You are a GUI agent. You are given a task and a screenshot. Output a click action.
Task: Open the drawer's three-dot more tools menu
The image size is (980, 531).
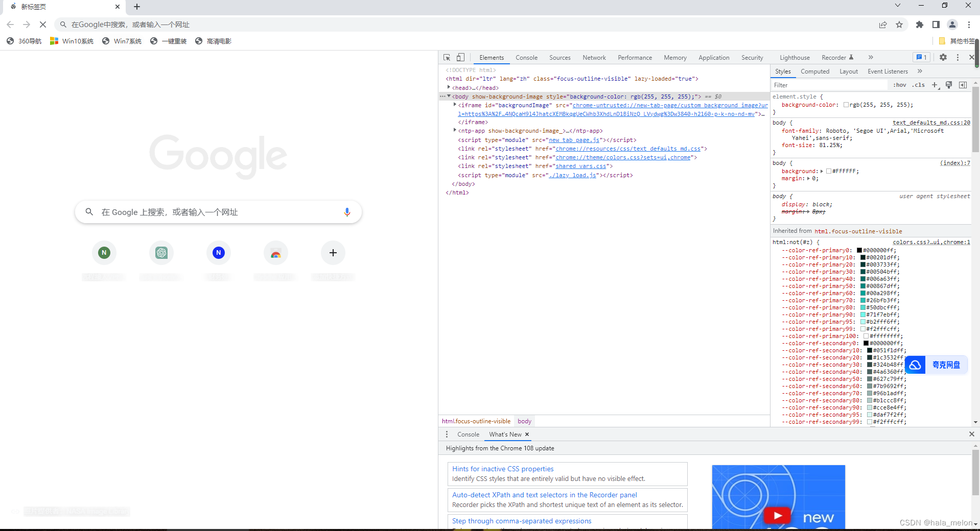point(447,434)
